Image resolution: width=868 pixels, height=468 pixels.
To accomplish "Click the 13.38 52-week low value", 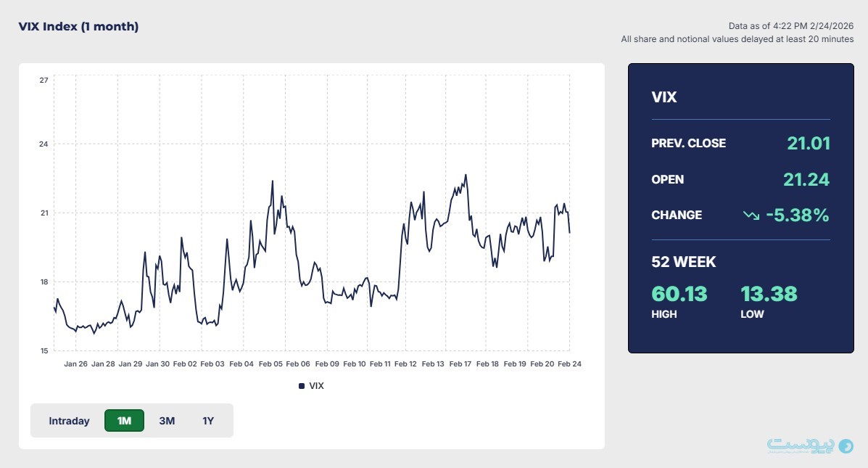I will click(769, 294).
